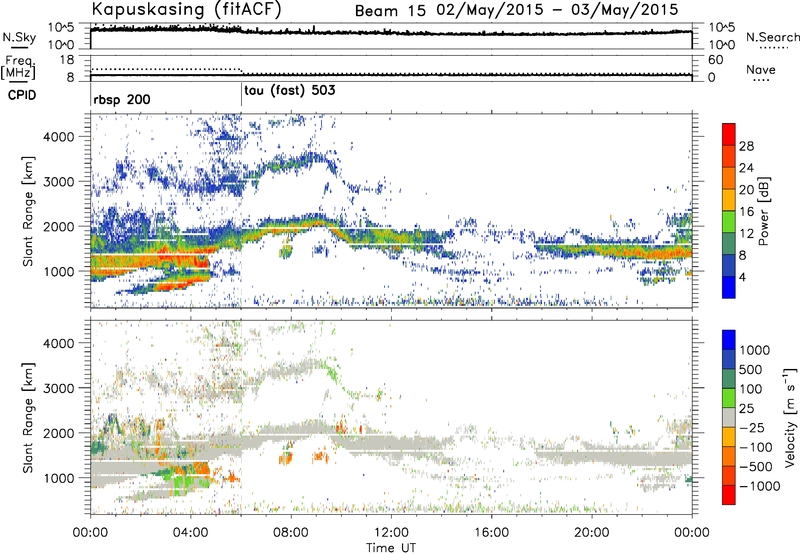Click the frequency axis value '18'

pos(67,60)
